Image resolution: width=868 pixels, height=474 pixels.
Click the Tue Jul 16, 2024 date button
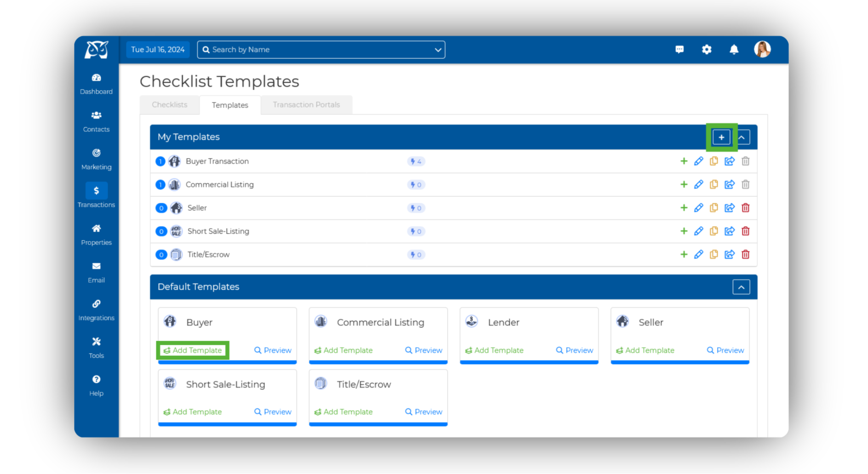(x=158, y=50)
